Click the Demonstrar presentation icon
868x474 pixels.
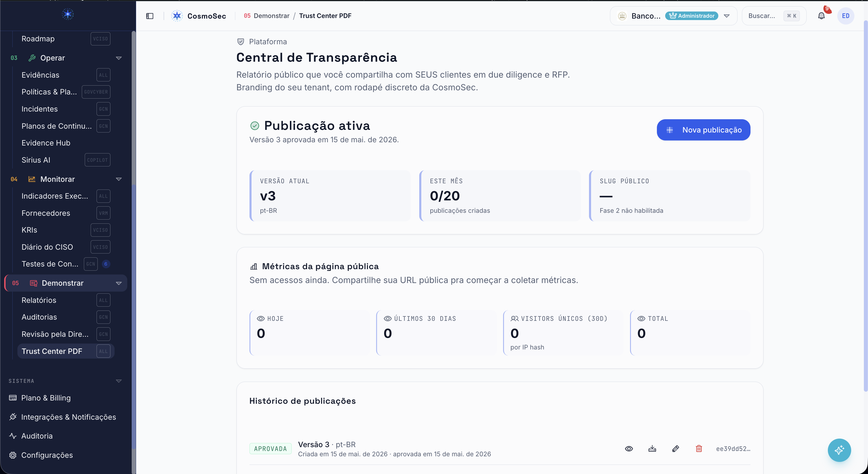pyautogui.click(x=33, y=283)
